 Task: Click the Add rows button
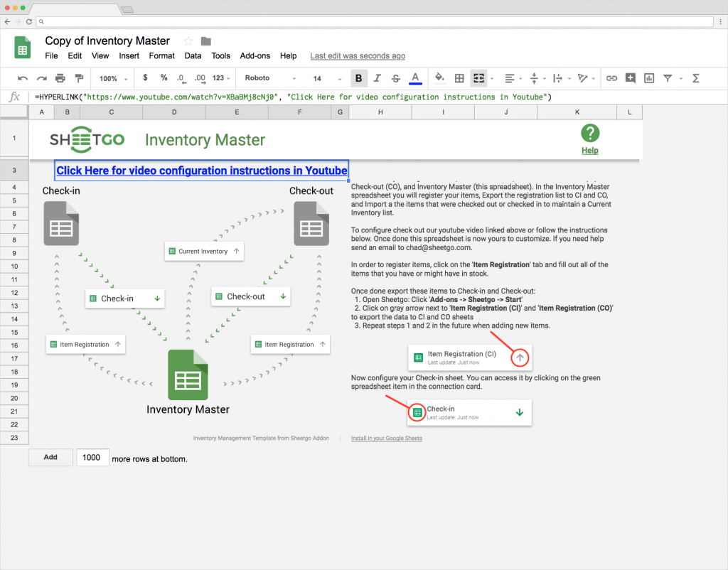coord(50,457)
